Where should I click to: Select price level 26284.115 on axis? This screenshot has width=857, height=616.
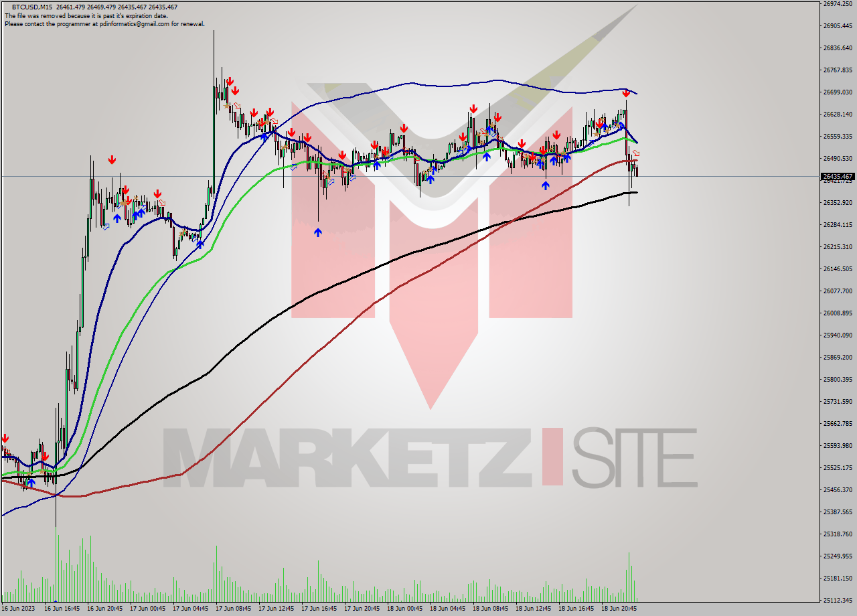pyautogui.click(x=838, y=225)
